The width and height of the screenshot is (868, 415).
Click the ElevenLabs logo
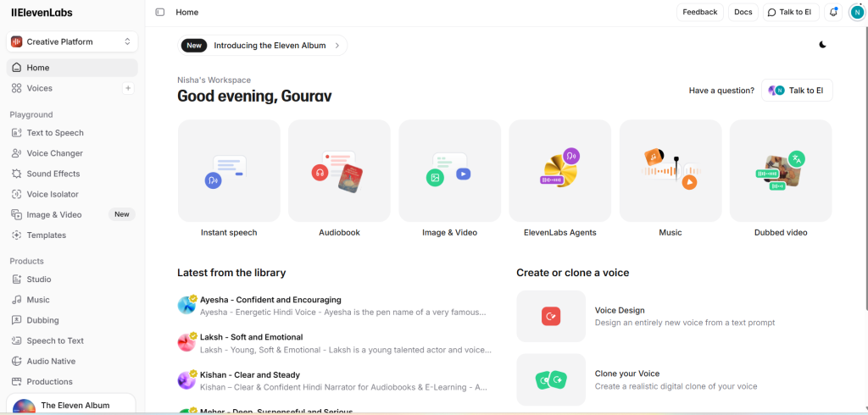tap(42, 12)
